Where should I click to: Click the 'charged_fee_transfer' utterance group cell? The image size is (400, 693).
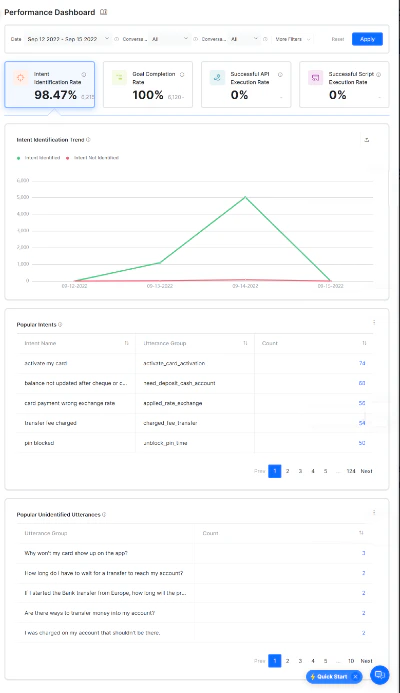click(x=170, y=423)
